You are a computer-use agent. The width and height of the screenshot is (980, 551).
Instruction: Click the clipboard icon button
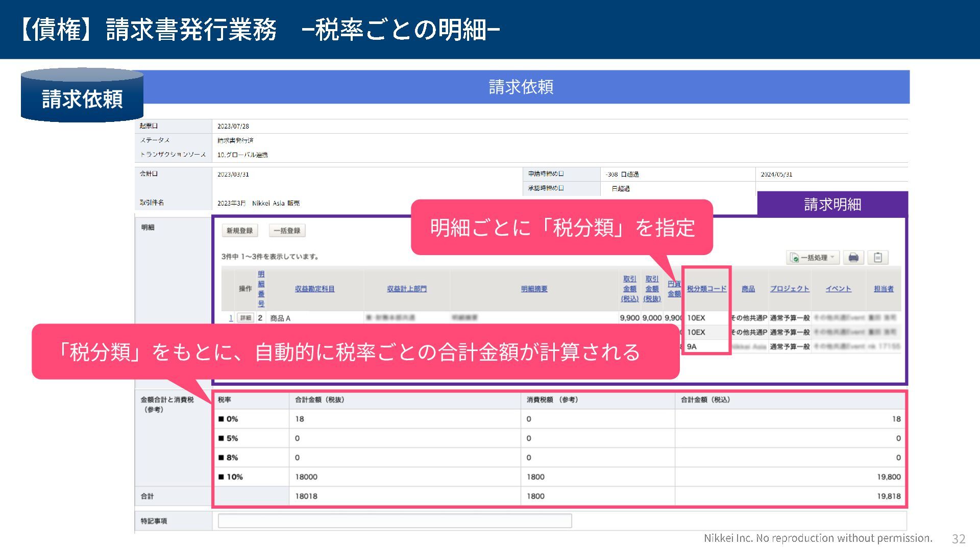[878, 258]
